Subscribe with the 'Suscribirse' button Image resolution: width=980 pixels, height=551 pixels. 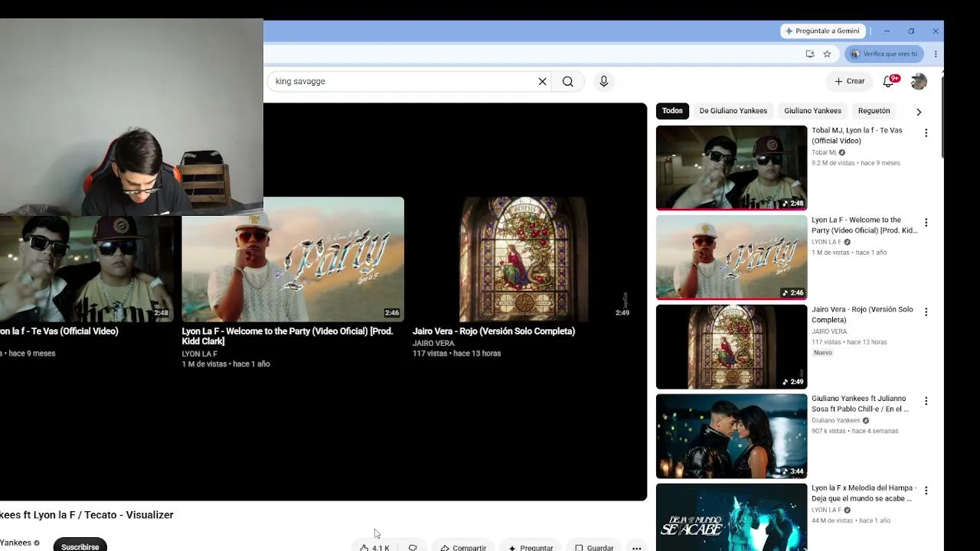click(80, 546)
